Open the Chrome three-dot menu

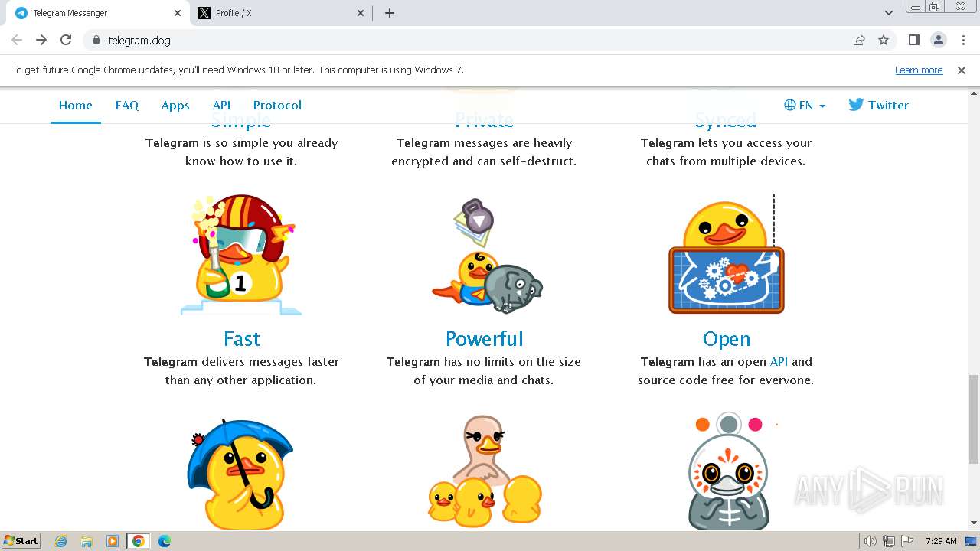963,40
